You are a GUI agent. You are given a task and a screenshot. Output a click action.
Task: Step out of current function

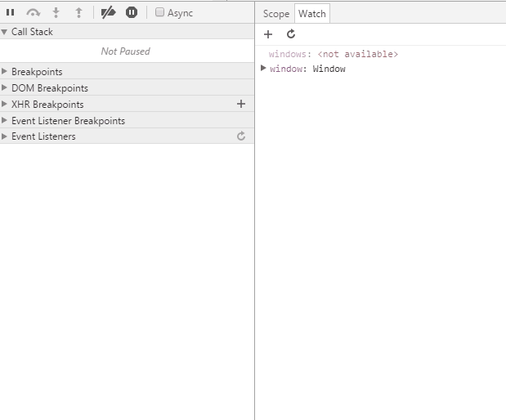tap(78, 12)
